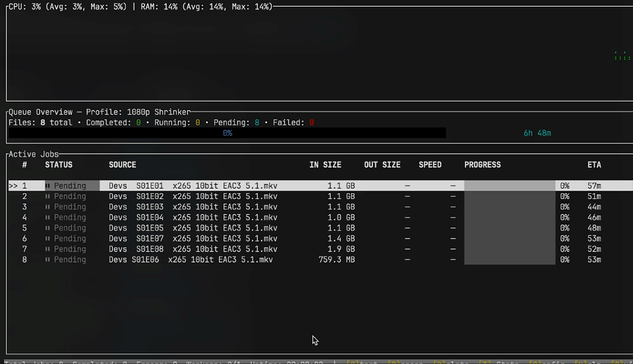
Task: Click the 46m ETA of job 4
Action: click(594, 218)
